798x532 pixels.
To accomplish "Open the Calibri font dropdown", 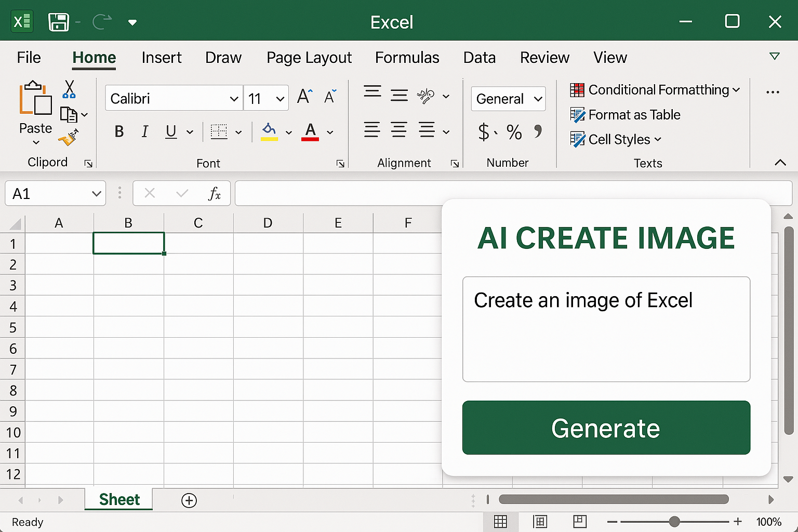I will (x=234, y=99).
